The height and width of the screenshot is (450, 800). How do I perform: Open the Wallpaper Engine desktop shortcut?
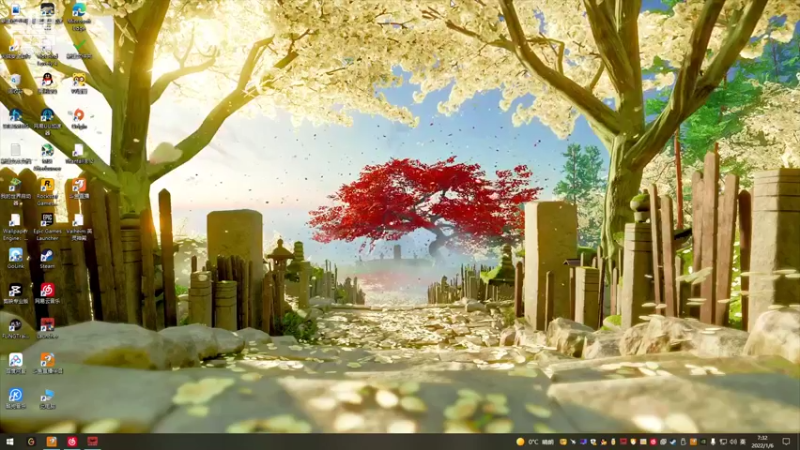coord(15,227)
